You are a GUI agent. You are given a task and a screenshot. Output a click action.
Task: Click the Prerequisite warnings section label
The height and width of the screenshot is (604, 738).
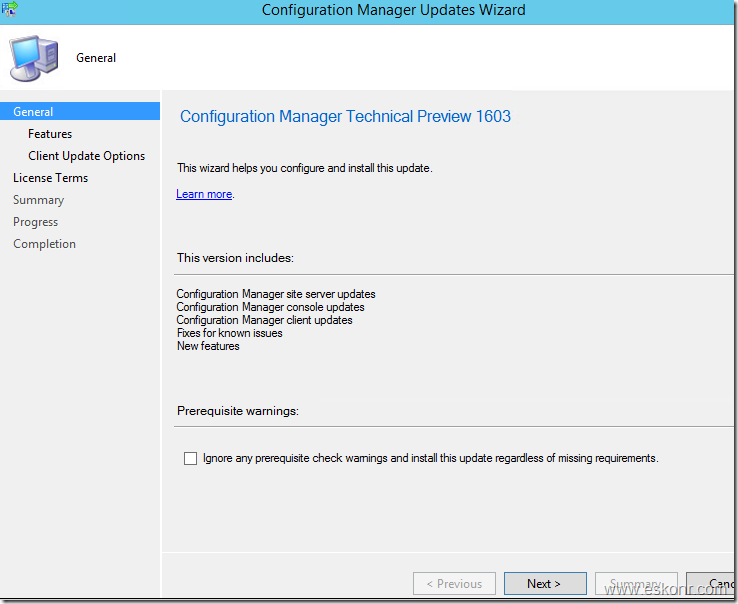point(238,411)
